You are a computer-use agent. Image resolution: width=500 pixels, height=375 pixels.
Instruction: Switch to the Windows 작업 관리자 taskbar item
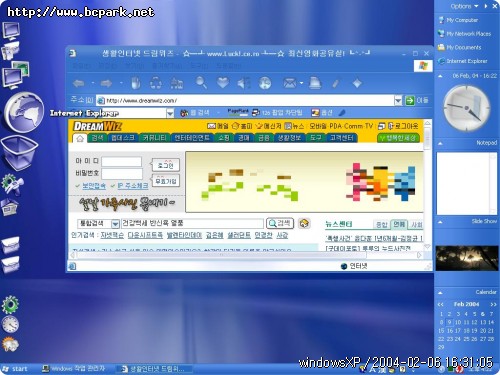click(74, 369)
